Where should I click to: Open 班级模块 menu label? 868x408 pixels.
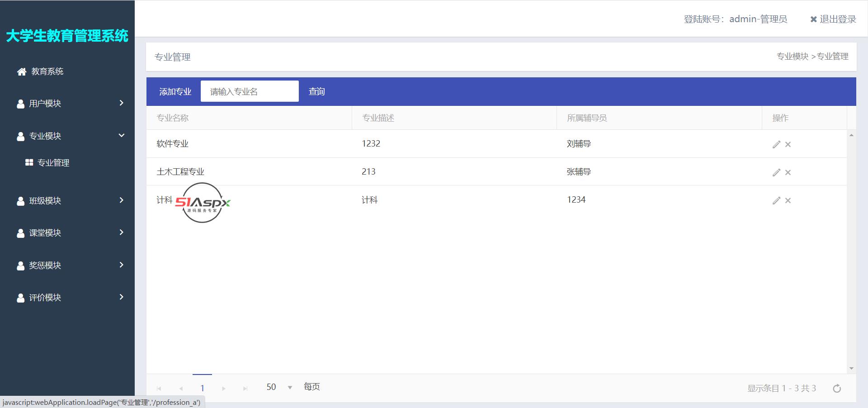point(45,201)
